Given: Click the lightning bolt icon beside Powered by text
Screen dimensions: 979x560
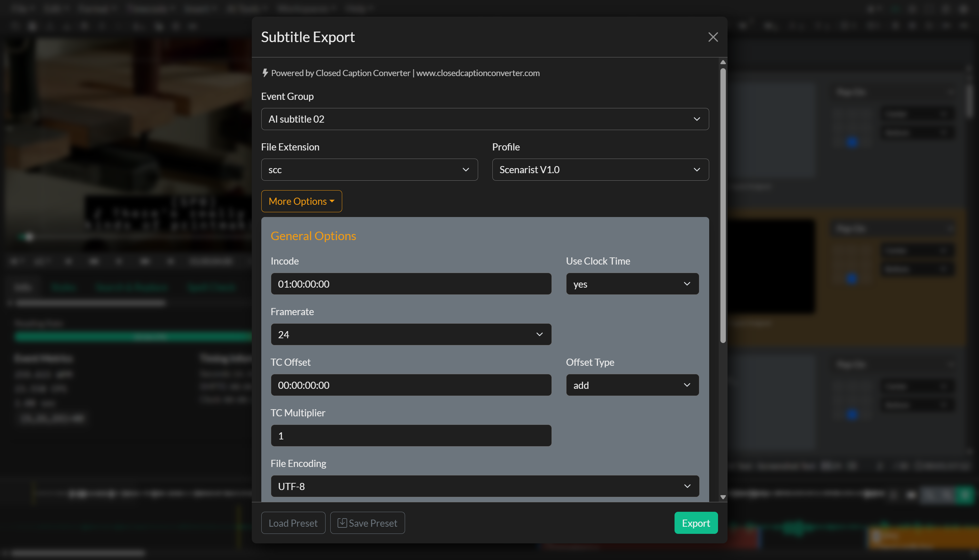Looking at the screenshot, I should click(x=265, y=73).
